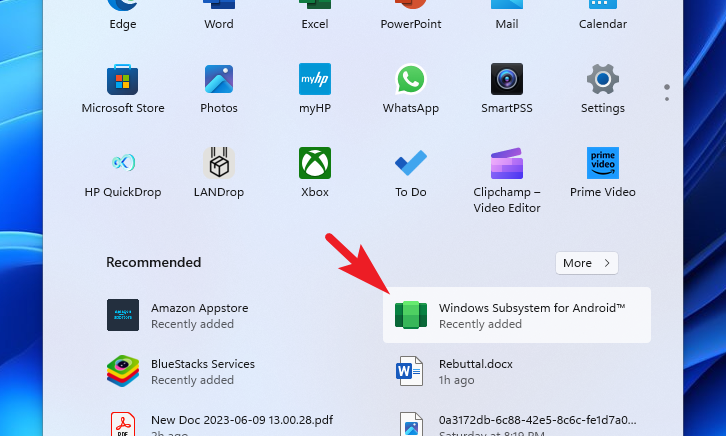The height and width of the screenshot is (436, 726).
Task: Open LANDrop app
Action: (219, 173)
